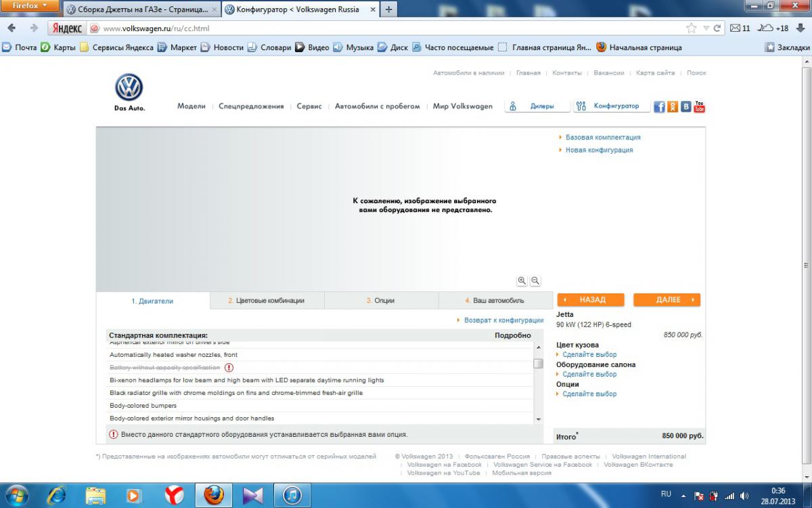Image resolution: width=812 pixels, height=508 pixels.
Task: Open the Закладки bookmarks button
Action: 788,47
